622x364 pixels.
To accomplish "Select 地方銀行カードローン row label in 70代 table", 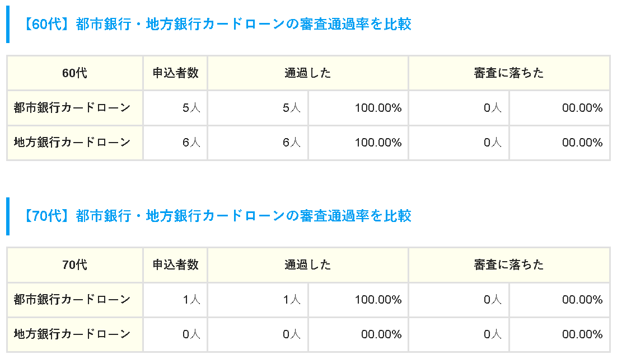I will pos(72,334).
